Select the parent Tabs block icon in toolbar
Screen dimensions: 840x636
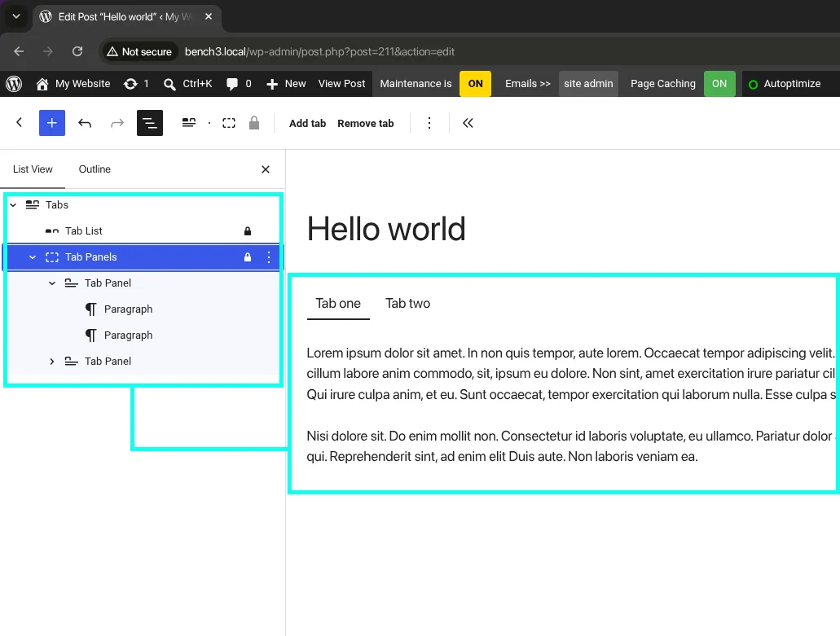(x=188, y=123)
